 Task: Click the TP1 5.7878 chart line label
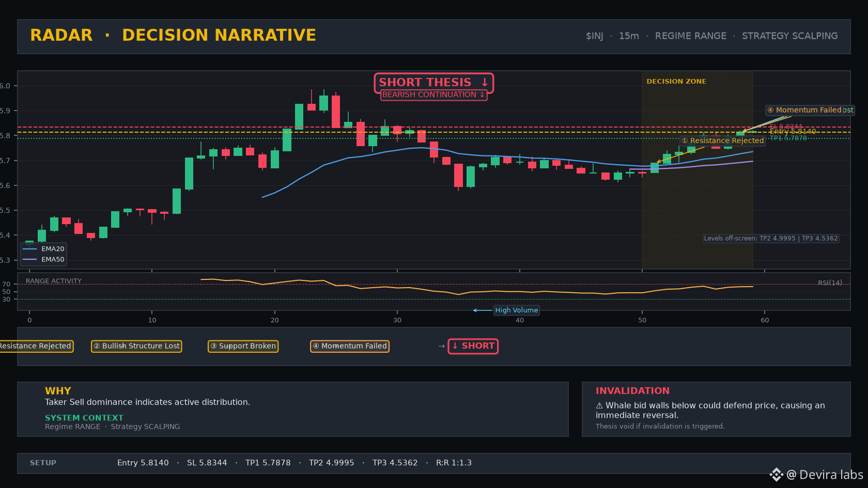[788, 138]
